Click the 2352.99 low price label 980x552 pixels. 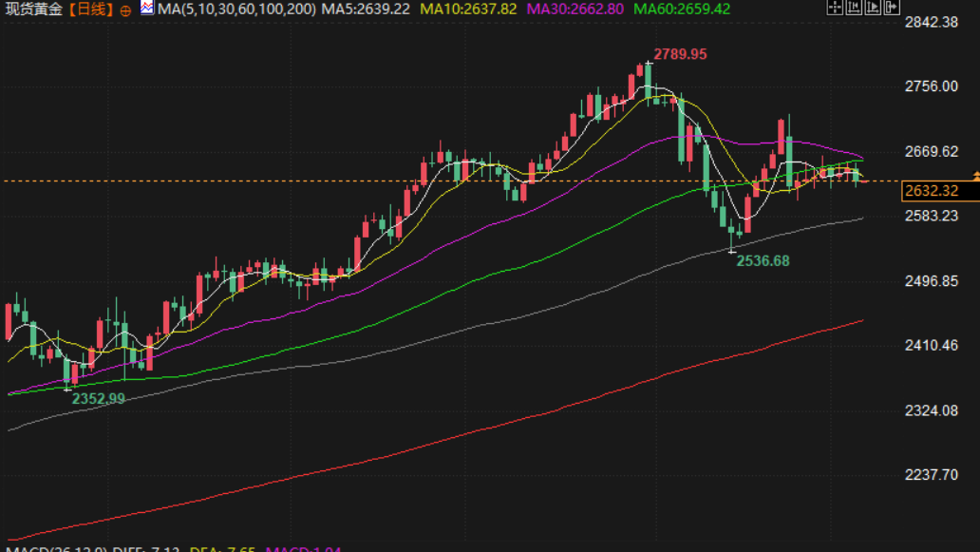(98, 399)
